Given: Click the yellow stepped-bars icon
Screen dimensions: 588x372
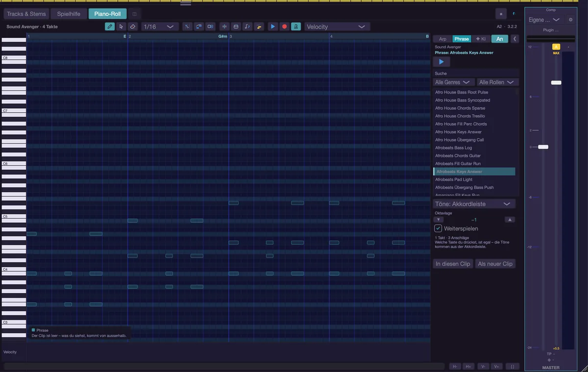Looking at the screenshot, I should point(259,26).
